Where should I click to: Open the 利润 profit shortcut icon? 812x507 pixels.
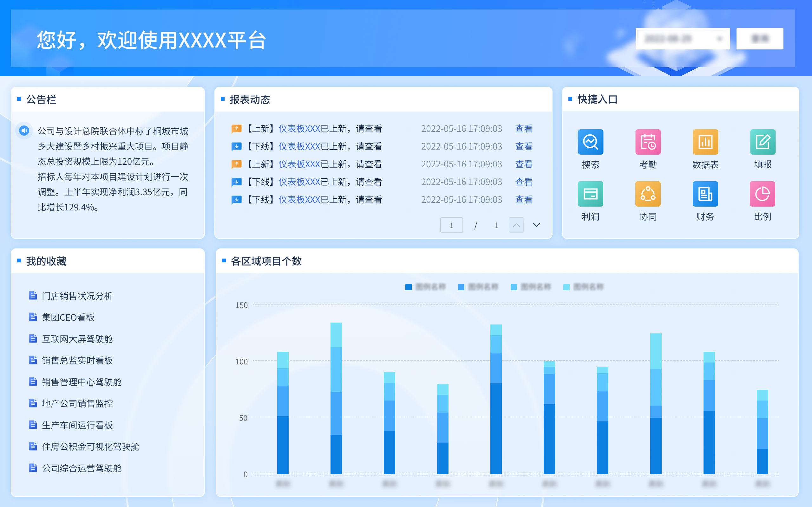tap(590, 194)
